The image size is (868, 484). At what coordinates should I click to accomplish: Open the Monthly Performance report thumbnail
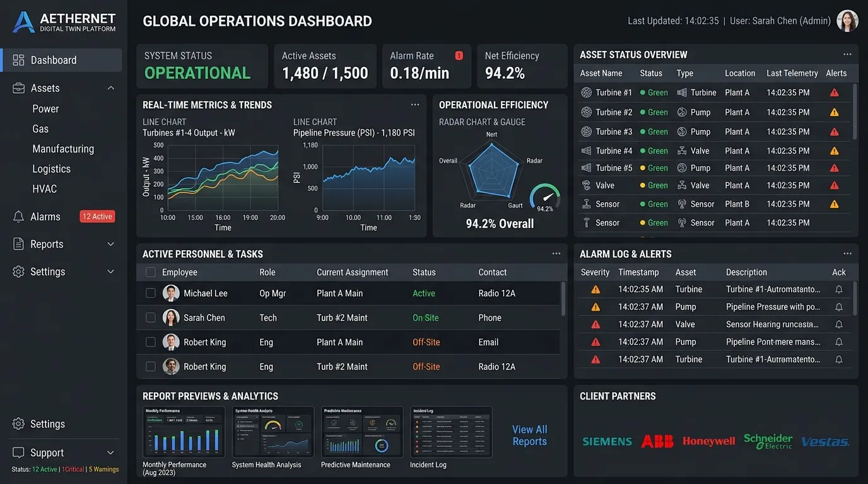(184, 432)
